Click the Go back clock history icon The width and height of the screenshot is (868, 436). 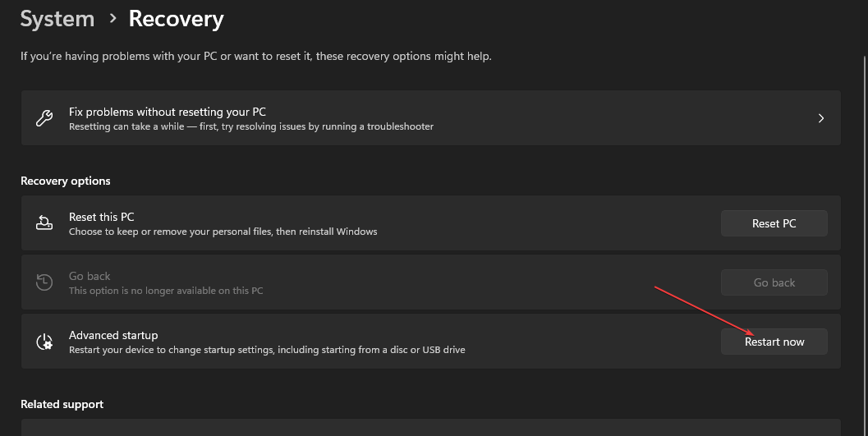click(x=44, y=282)
